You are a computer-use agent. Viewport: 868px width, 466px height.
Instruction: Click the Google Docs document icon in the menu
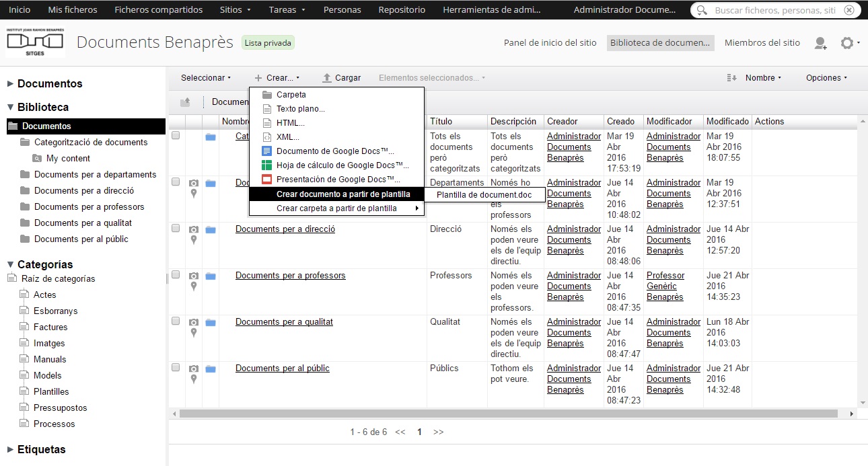tap(266, 151)
